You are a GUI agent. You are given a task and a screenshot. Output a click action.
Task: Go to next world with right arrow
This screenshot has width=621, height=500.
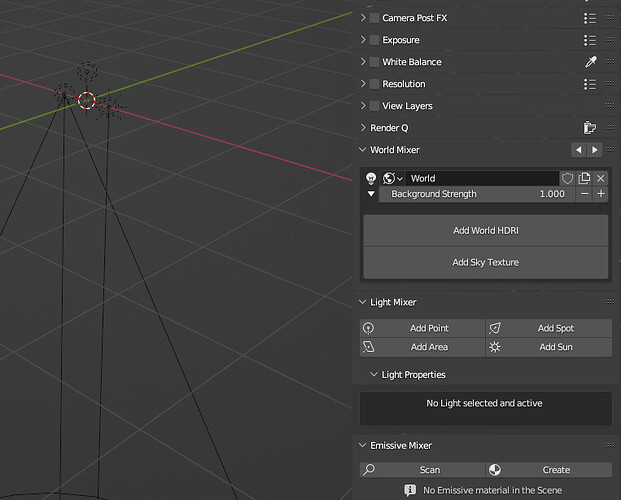tap(594, 150)
